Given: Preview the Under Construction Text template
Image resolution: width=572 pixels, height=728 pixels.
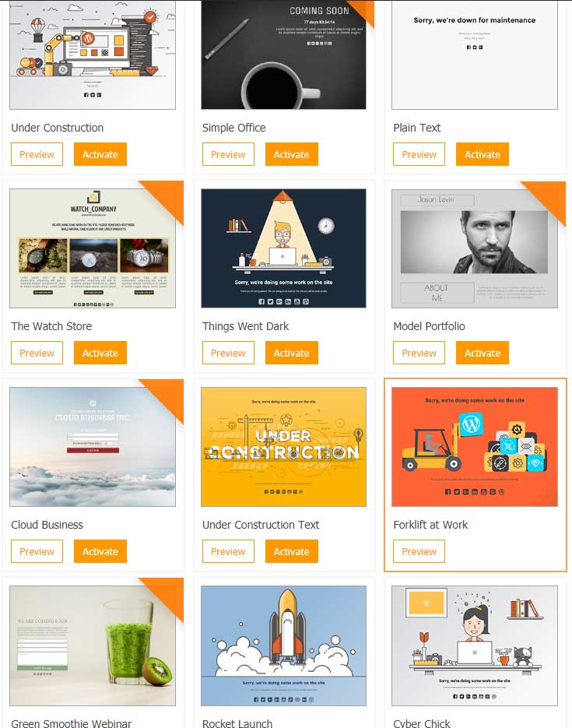Looking at the screenshot, I should (x=228, y=551).
